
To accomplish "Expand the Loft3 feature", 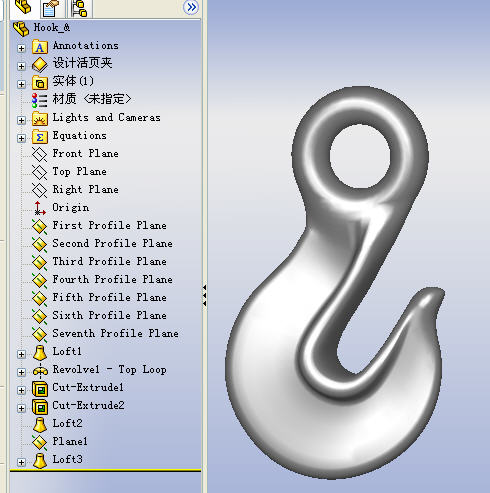I will tap(21, 462).
